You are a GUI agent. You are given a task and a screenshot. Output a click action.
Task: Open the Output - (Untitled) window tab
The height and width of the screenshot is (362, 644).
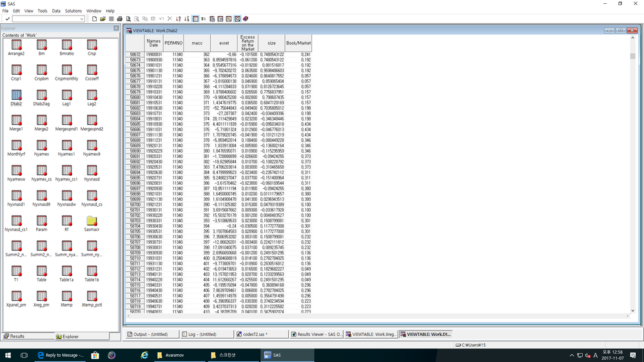(x=152, y=334)
